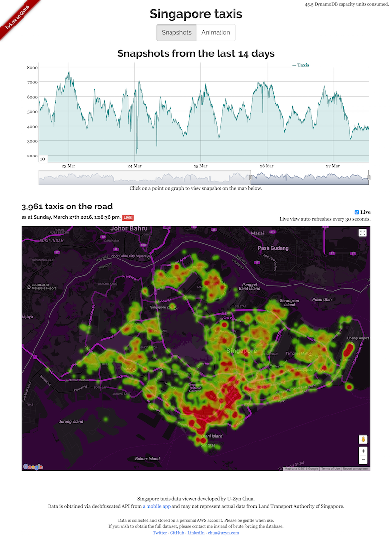Open the Twitter link in the footer
Image resolution: width=392 pixels, height=545 pixels.
click(x=160, y=532)
